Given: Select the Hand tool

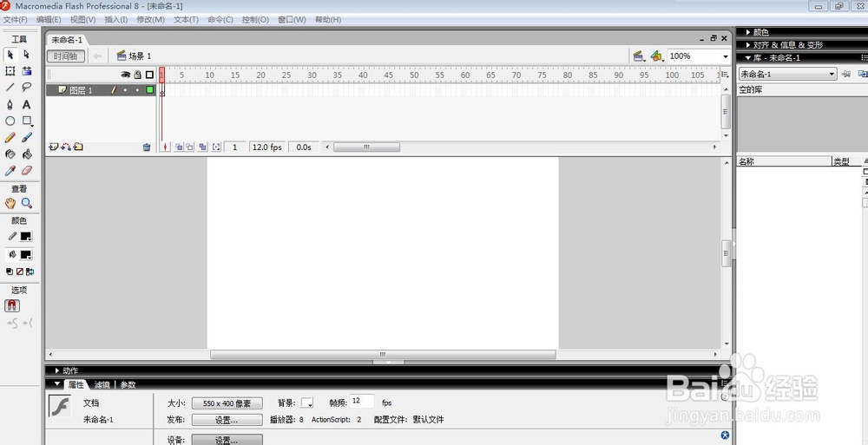Looking at the screenshot, I should (x=10, y=203).
